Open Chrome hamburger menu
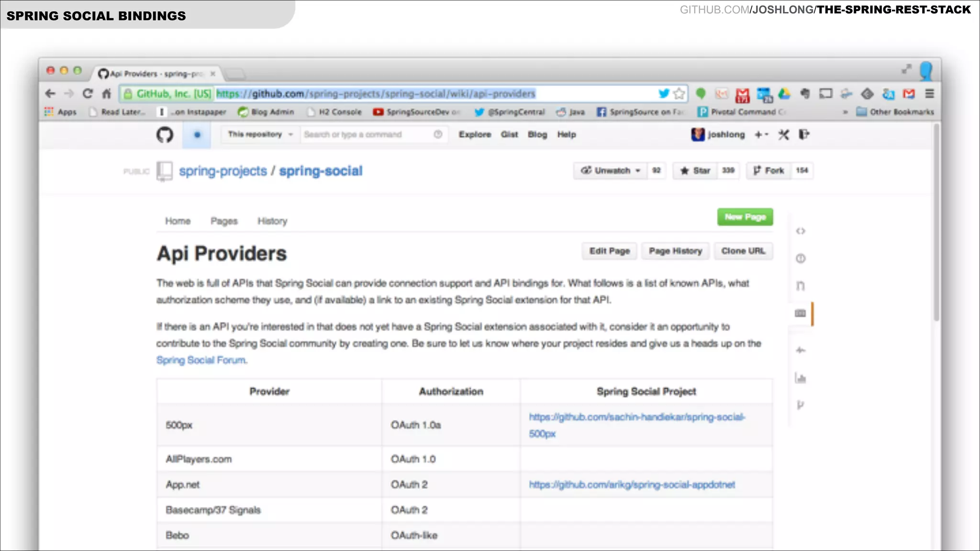 tap(929, 94)
